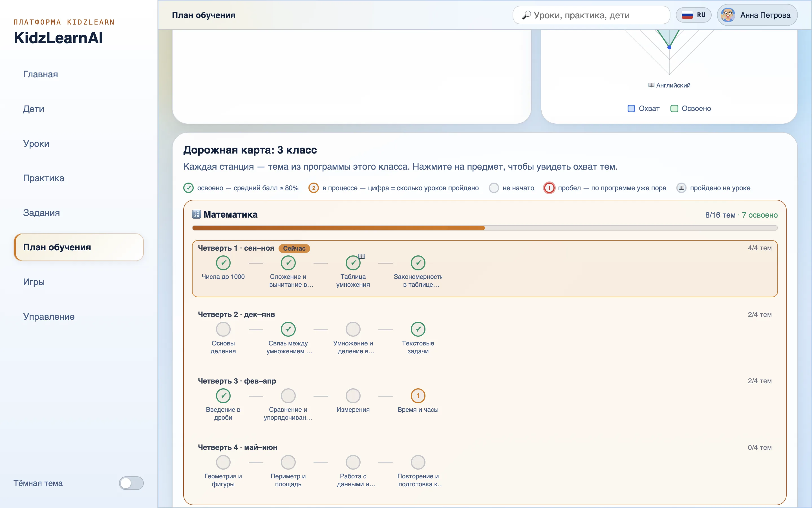Click the Числа до 1000 station icon

click(223, 263)
